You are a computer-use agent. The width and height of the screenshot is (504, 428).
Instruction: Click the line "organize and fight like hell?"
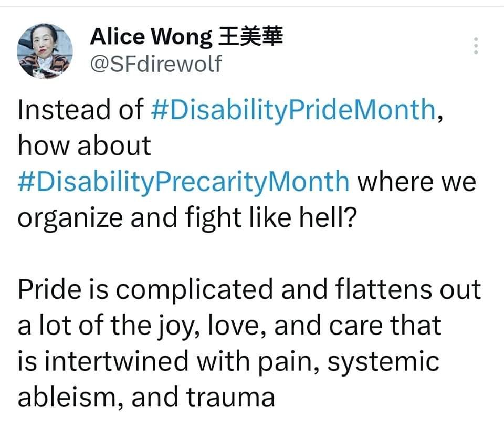tap(187, 217)
